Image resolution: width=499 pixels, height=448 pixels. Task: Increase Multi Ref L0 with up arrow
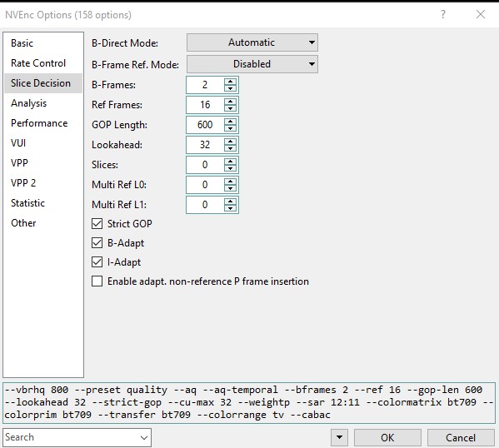[230, 182]
